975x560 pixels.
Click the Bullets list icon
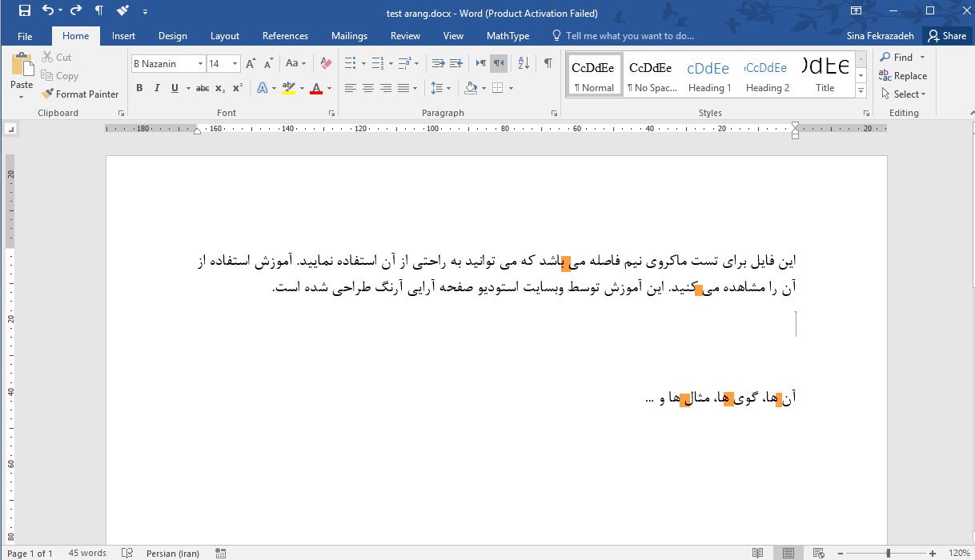pyautogui.click(x=350, y=63)
